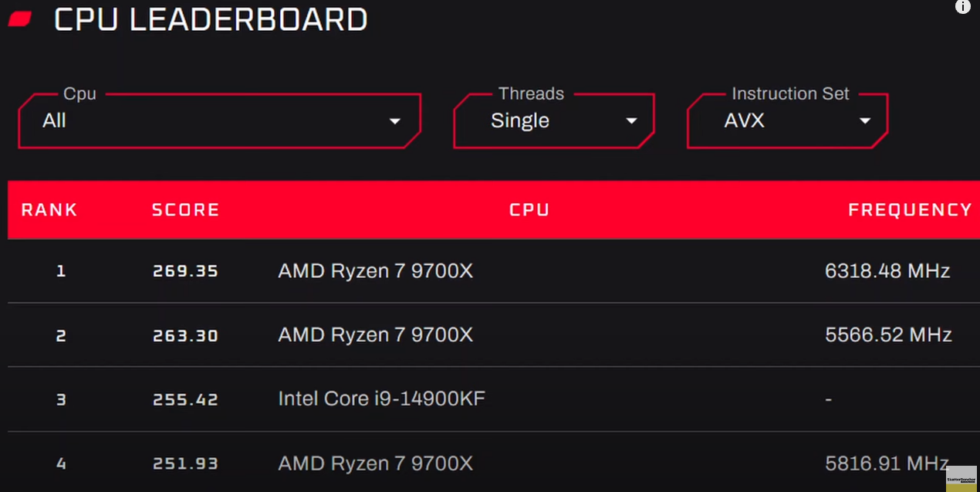Sort by the CPU column header
This screenshot has height=492, width=980.
coord(529,210)
